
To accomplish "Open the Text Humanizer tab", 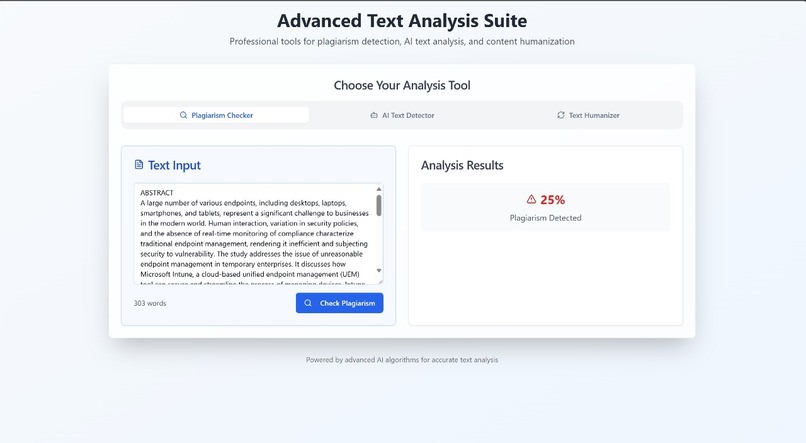I will 589,115.
